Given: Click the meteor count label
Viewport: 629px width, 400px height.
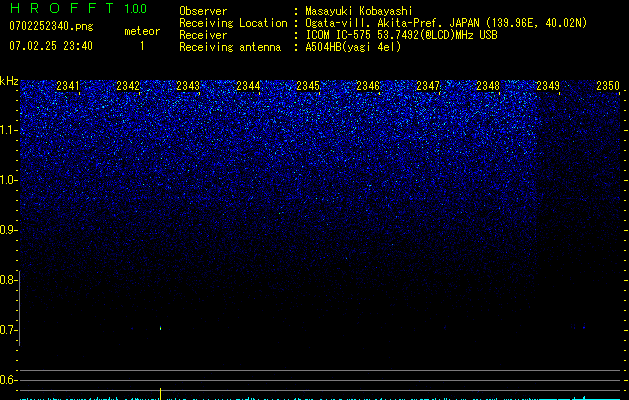Looking at the screenshot, I should click(142, 31).
